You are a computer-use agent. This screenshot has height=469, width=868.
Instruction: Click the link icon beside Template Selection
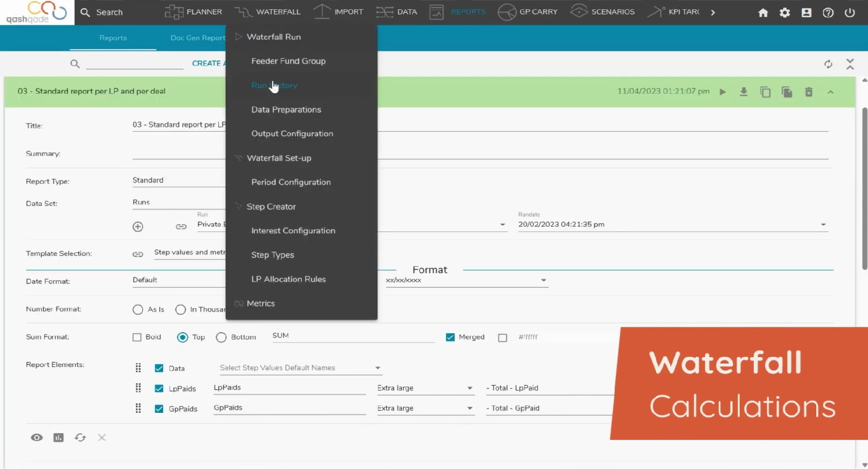138,254
